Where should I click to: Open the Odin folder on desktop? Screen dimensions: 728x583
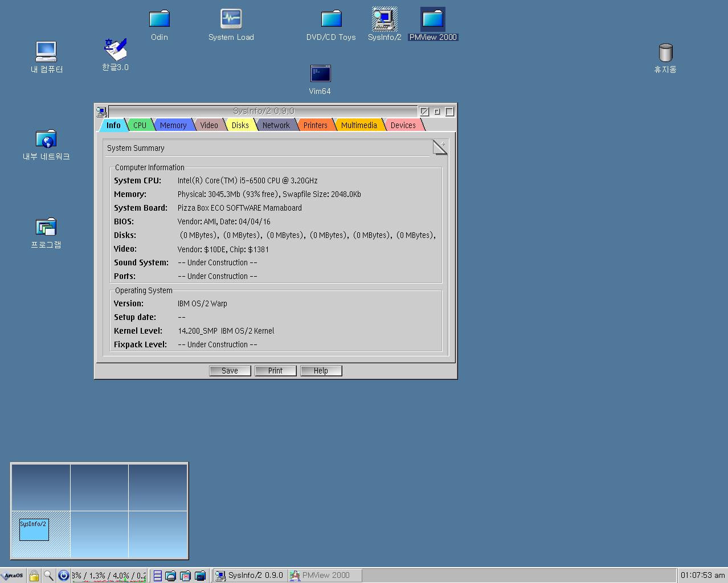click(x=159, y=19)
